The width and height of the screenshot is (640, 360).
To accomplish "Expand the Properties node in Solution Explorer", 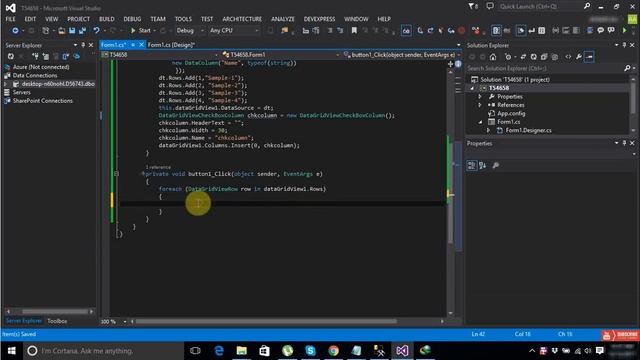I will coord(480,97).
